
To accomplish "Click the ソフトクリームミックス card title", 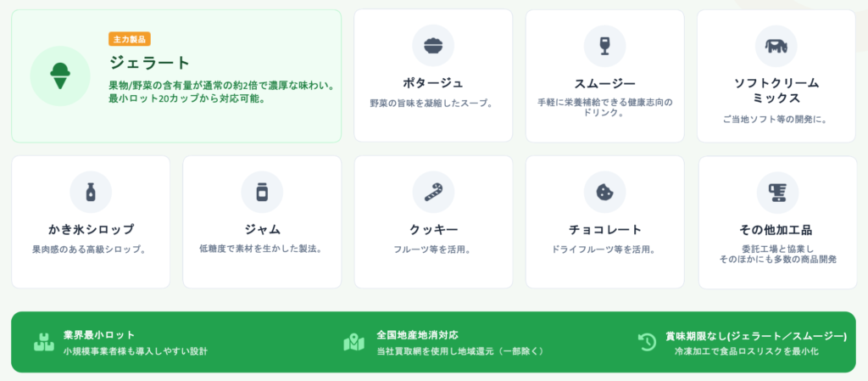I will pyautogui.click(x=776, y=90).
